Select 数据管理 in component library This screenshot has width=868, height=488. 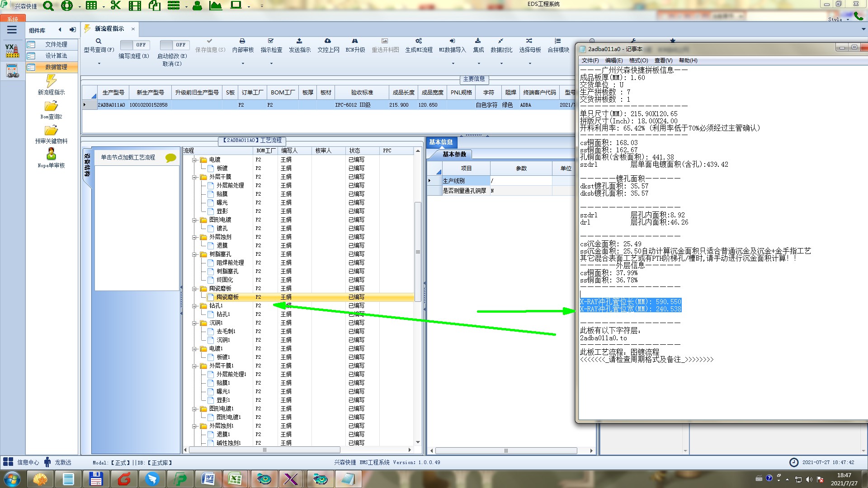52,67
